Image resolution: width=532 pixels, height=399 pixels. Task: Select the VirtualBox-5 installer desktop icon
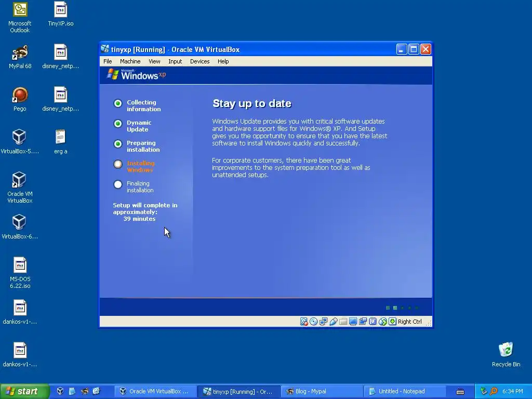coord(20,142)
